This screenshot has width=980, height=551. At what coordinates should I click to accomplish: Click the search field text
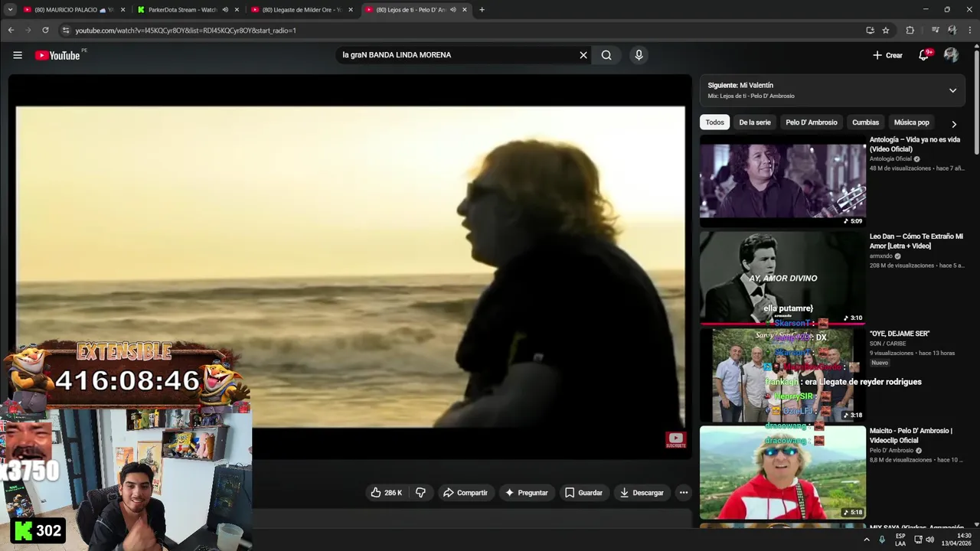[x=397, y=55]
